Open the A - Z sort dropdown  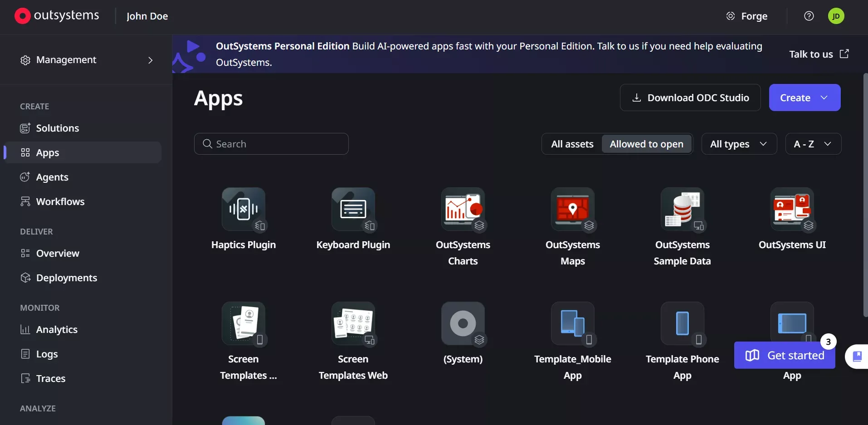click(813, 144)
